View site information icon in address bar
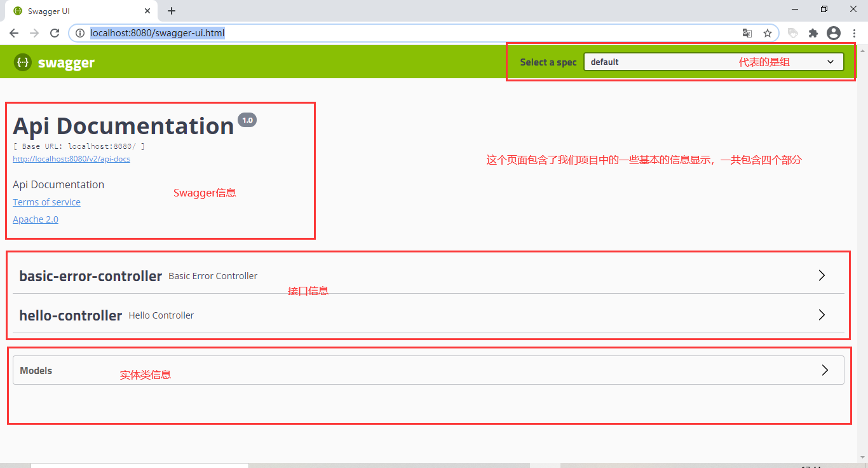Screen dimensions: 868x468 80,33
